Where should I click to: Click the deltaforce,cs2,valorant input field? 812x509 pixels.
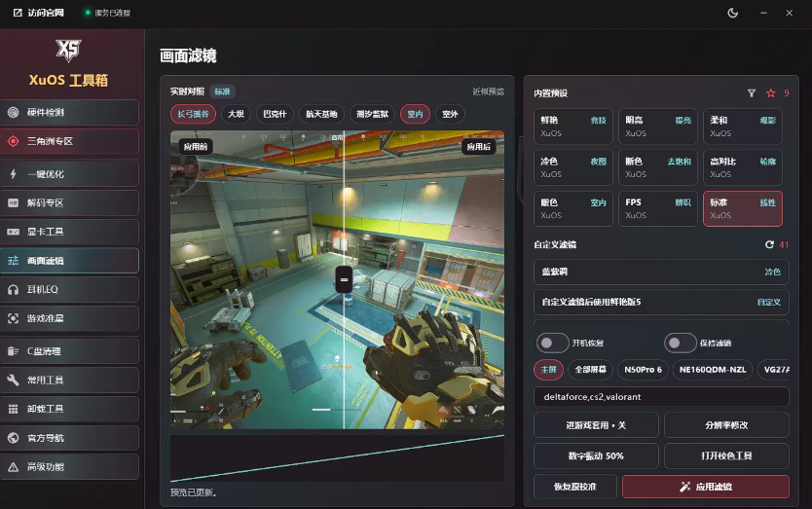click(661, 397)
